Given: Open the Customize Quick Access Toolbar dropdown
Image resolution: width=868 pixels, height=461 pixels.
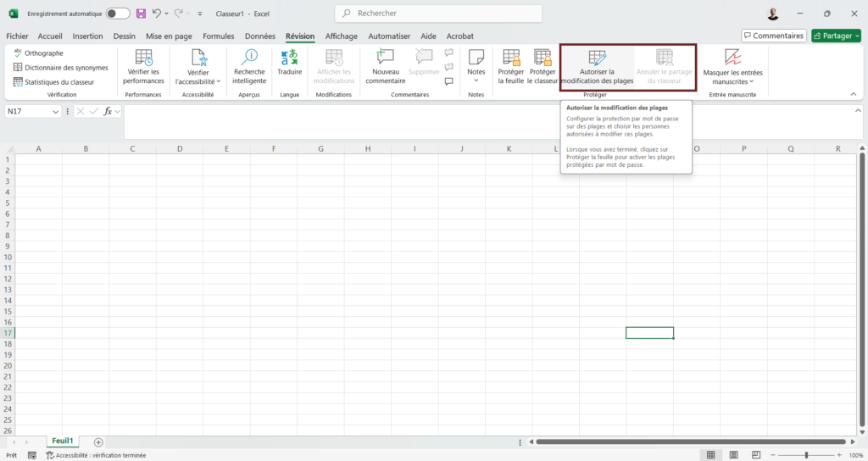Looking at the screenshot, I should tap(200, 14).
